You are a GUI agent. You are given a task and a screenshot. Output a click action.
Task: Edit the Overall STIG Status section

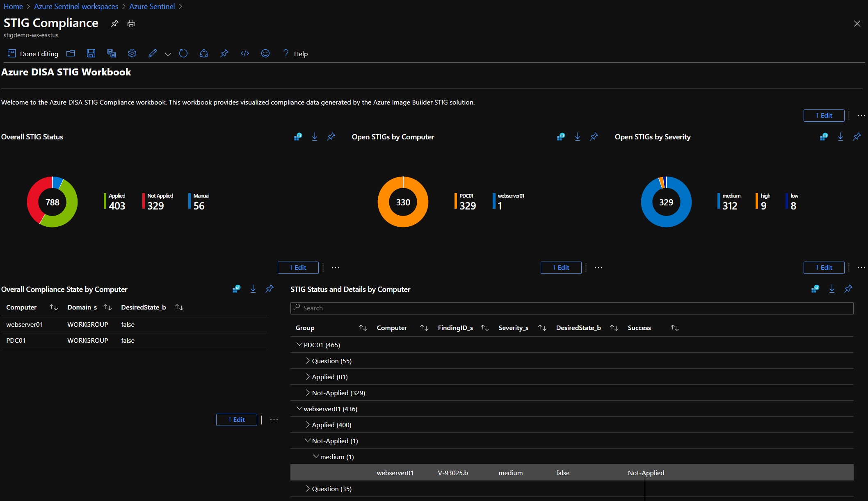tap(298, 268)
